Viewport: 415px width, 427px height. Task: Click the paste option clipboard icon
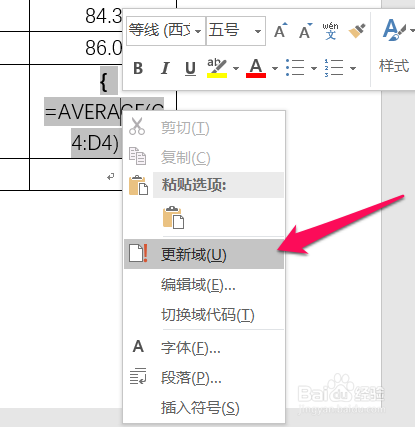[173, 217]
